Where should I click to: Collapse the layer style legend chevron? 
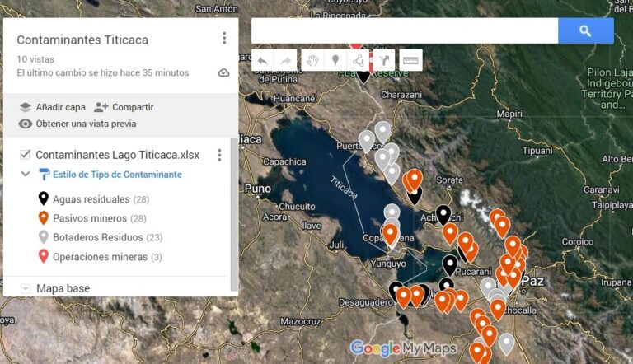[26, 175]
